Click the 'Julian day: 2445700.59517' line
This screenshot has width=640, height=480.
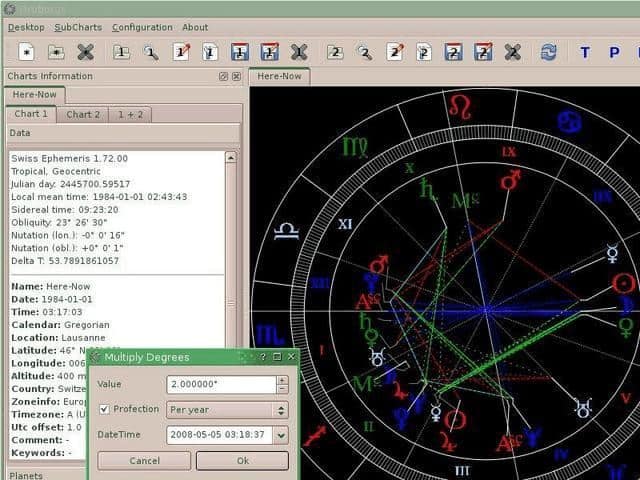click(x=71, y=184)
